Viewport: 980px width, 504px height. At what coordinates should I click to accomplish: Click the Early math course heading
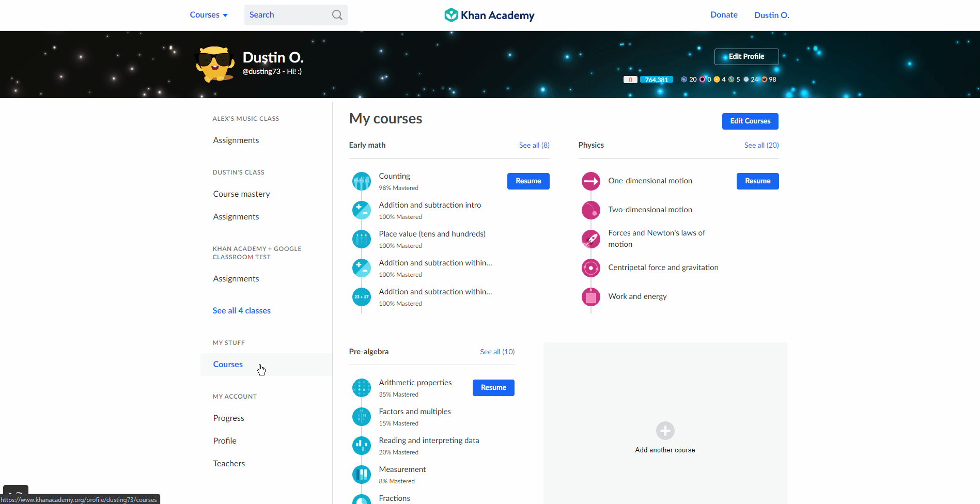pos(367,145)
